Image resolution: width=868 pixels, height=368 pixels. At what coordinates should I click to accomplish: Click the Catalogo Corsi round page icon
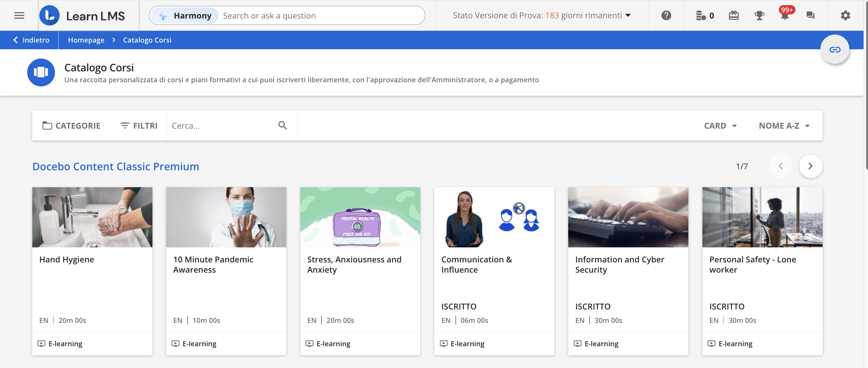coord(41,72)
